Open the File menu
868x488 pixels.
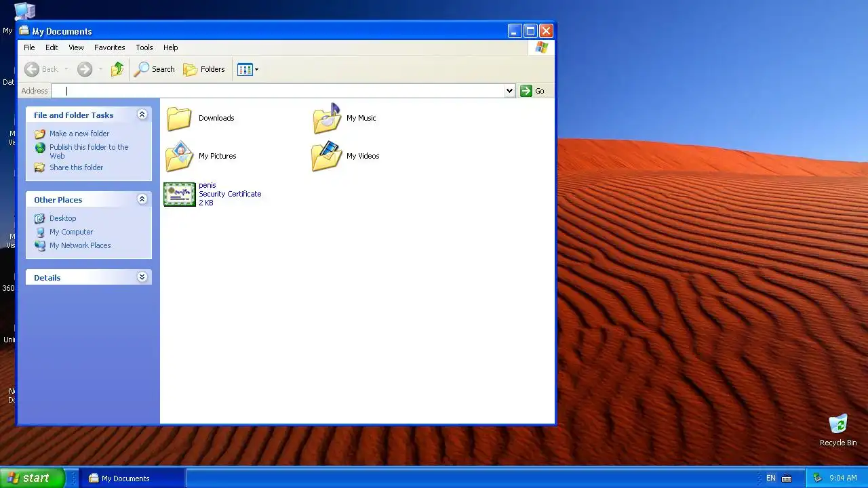click(29, 47)
